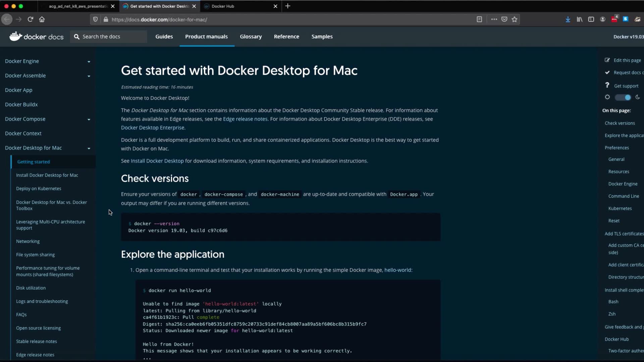Save page to Pocket icon
The image size is (644, 362).
click(x=504, y=19)
